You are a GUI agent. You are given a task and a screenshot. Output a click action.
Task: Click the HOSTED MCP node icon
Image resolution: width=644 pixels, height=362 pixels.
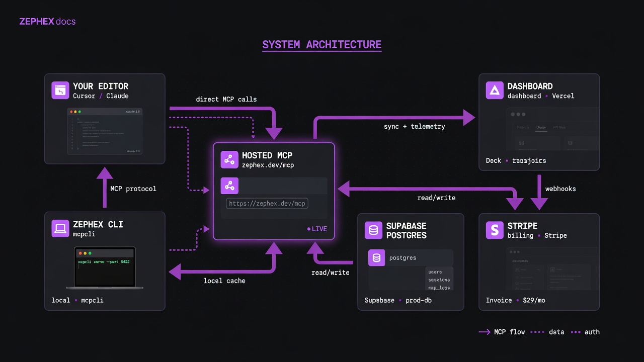point(229,160)
